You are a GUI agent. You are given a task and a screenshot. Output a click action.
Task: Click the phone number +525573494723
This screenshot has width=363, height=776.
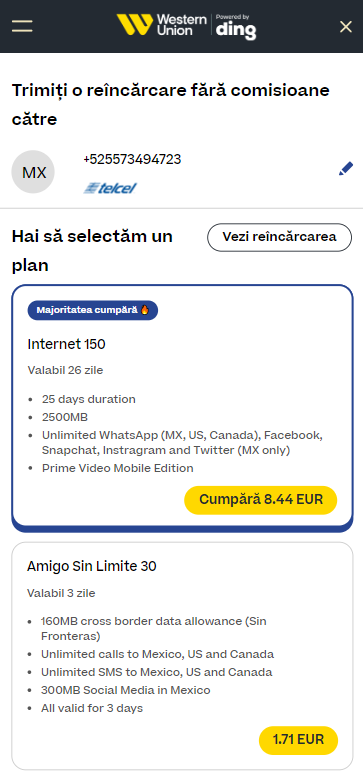(x=132, y=159)
